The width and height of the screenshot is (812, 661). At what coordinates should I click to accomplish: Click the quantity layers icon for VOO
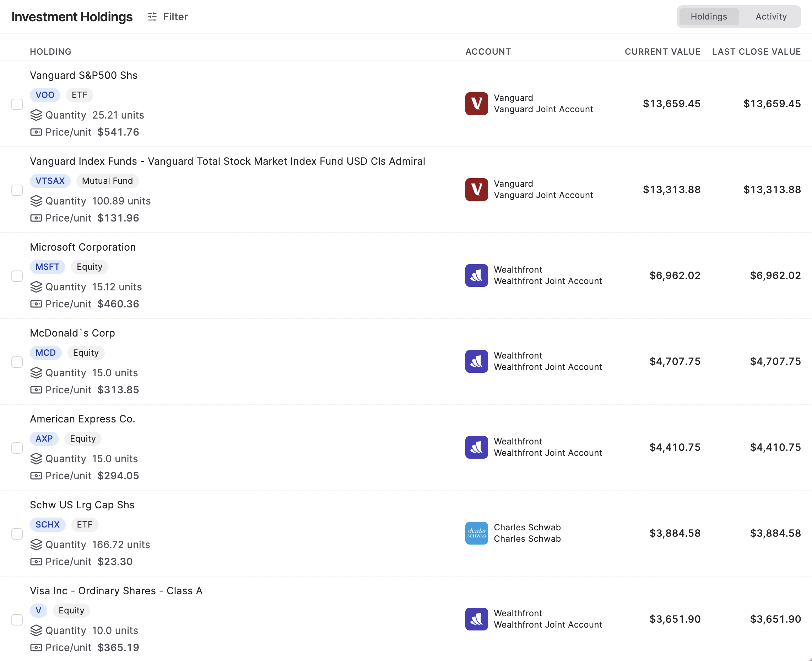36,115
